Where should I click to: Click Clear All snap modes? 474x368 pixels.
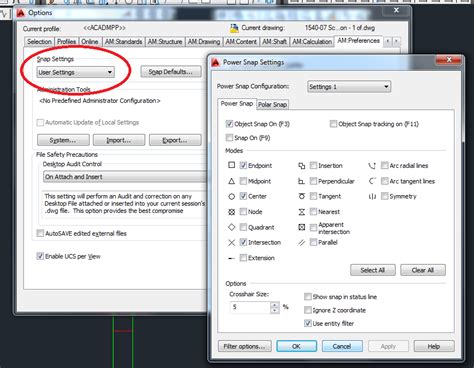pos(423,270)
